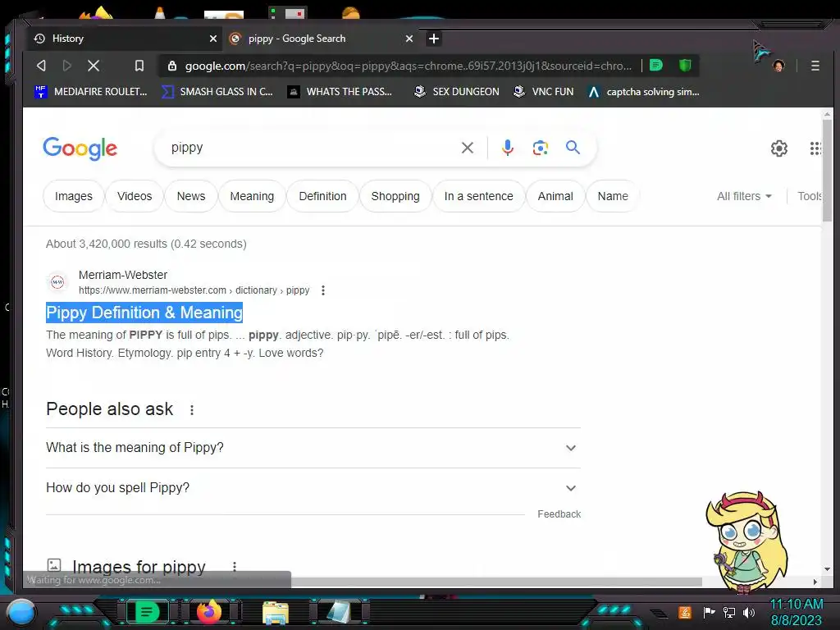Start voice search with microphone icon
The width and height of the screenshot is (840, 630).
point(507,148)
